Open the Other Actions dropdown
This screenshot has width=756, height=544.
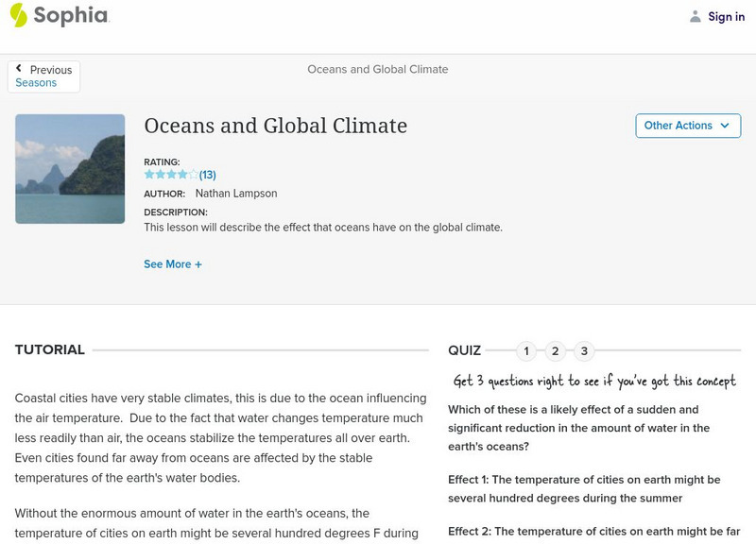[x=687, y=125]
